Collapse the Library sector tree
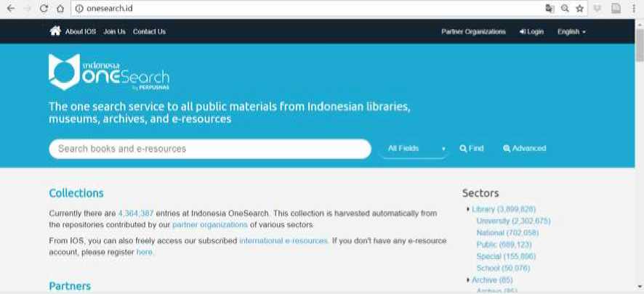Screen dimensions: 644x294 tap(468, 210)
